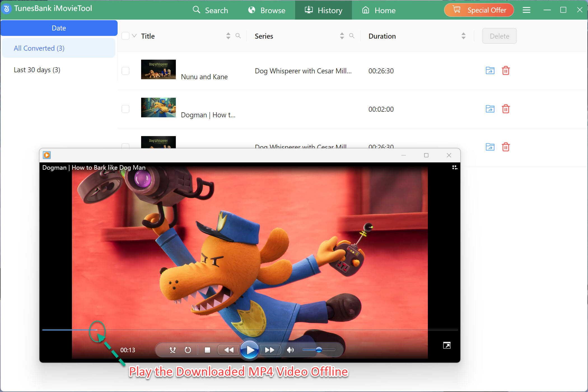Expand the dropdown arrow beside select-all checkbox
The height and width of the screenshot is (392, 588).
pos(134,36)
